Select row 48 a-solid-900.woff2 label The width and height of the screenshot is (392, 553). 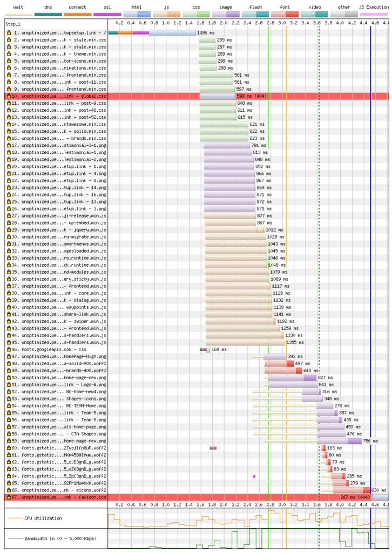(59, 363)
